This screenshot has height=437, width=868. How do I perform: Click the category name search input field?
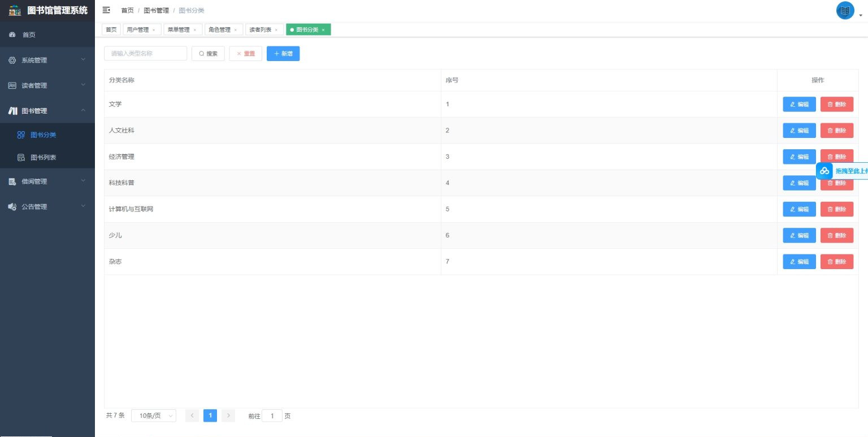[145, 54]
